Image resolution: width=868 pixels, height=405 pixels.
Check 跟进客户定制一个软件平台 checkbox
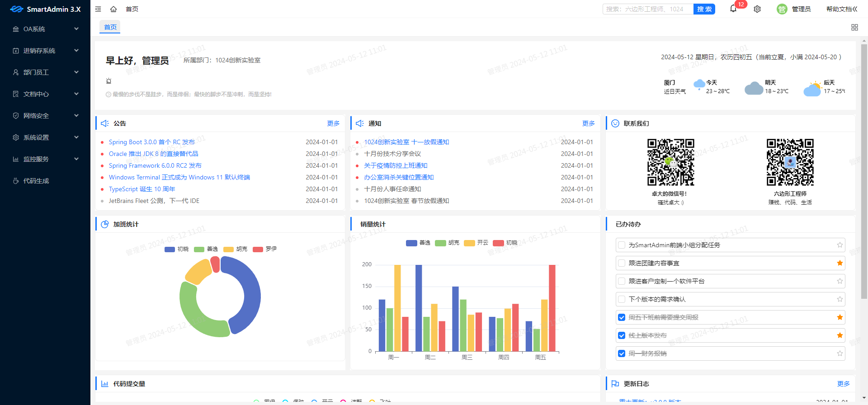click(622, 281)
